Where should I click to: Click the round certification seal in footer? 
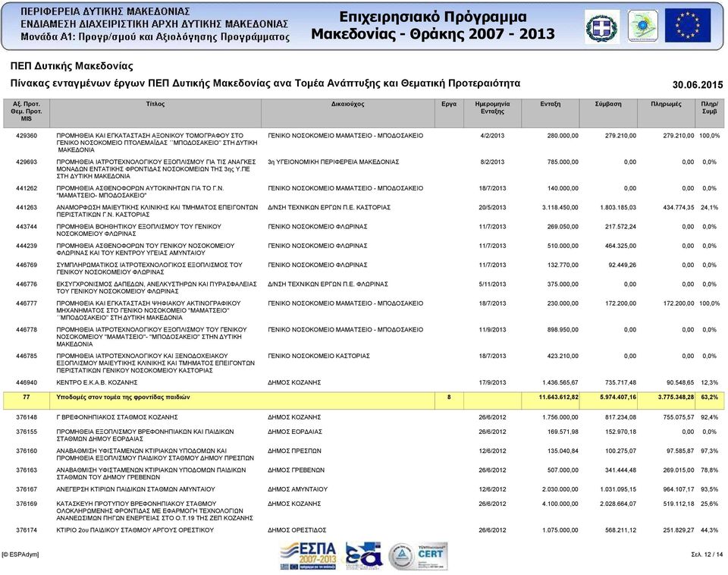pyautogui.click(x=401, y=557)
